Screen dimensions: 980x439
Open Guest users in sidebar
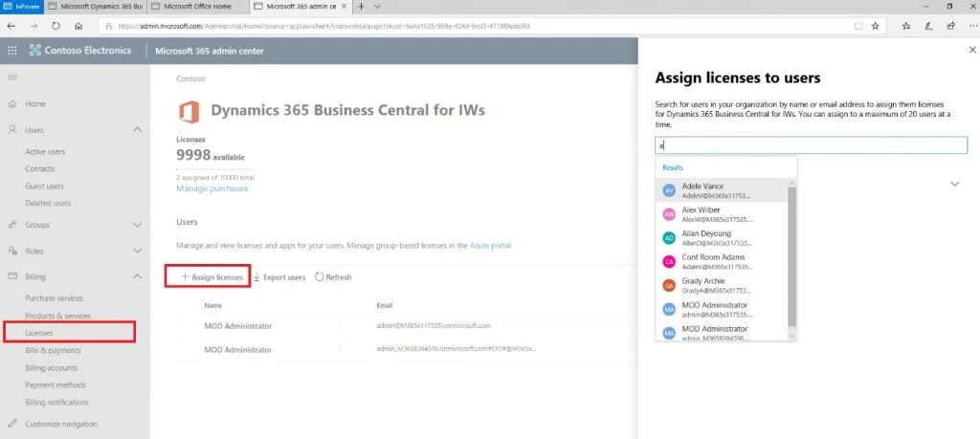click(44, 187)
